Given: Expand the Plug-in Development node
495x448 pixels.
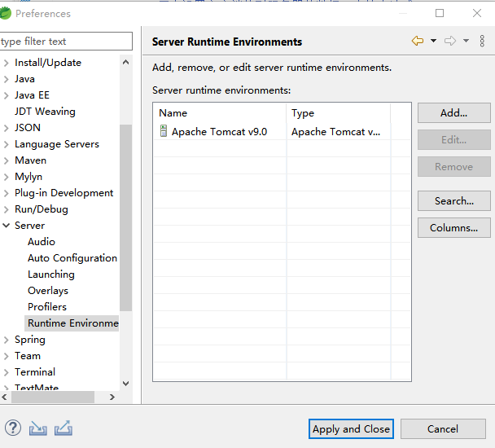Looking at the screenshot, I should click(x=6, y=193).
